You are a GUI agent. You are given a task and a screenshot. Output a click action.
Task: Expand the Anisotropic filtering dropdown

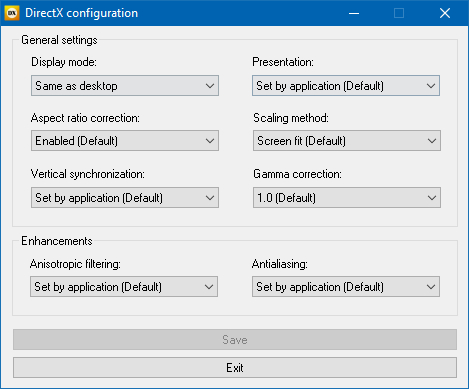[124, 287]
